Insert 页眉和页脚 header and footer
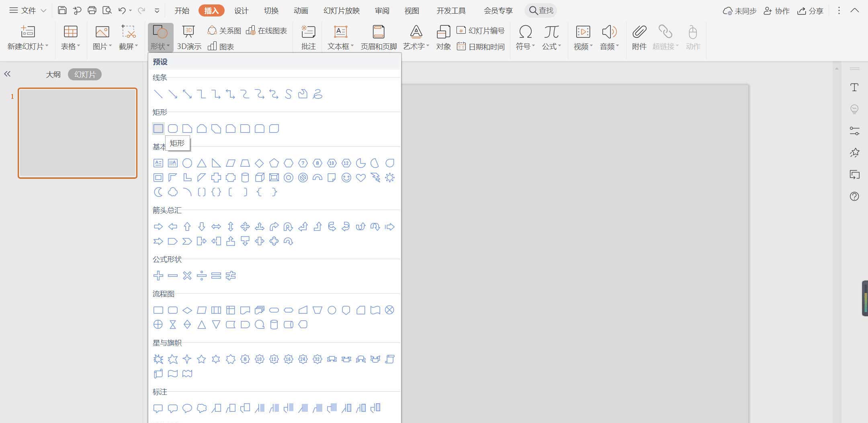 click(379, 38)
